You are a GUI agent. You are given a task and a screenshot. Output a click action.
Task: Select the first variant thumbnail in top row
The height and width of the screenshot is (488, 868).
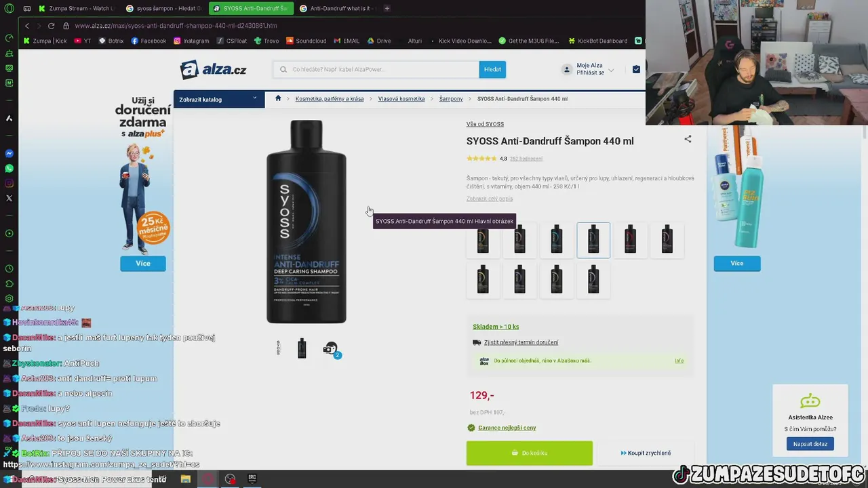point(483,240)
